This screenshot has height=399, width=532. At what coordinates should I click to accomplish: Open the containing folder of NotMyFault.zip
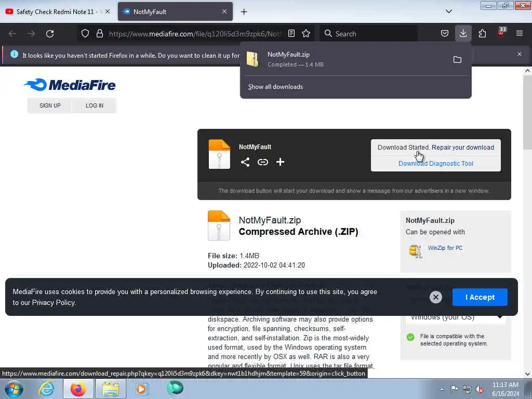pyautogui.click(x=457, y=60)
